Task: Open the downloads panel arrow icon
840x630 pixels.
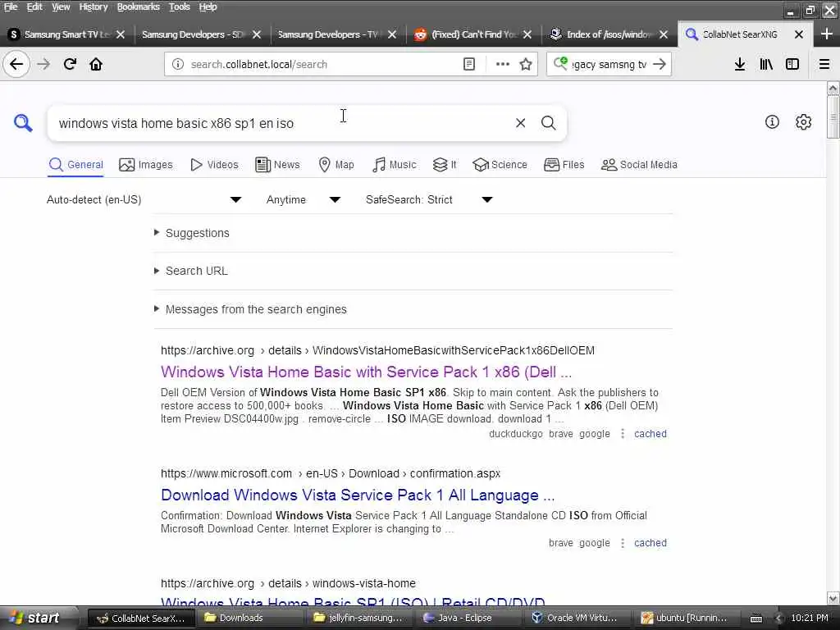Action: [739, 64]
